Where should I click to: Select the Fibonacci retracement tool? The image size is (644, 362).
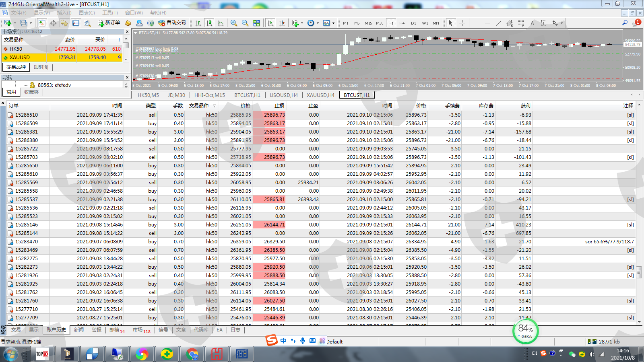click(x=521, y=23)
